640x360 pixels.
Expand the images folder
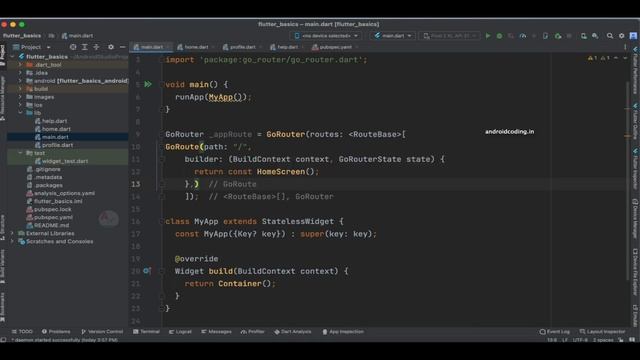coord(20,97)
